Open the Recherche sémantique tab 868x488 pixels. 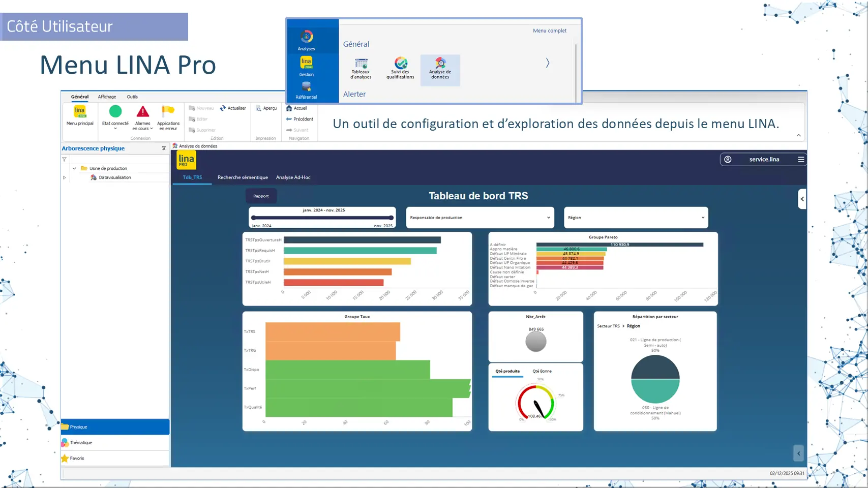pyautogui.click(x=243, y=177)
